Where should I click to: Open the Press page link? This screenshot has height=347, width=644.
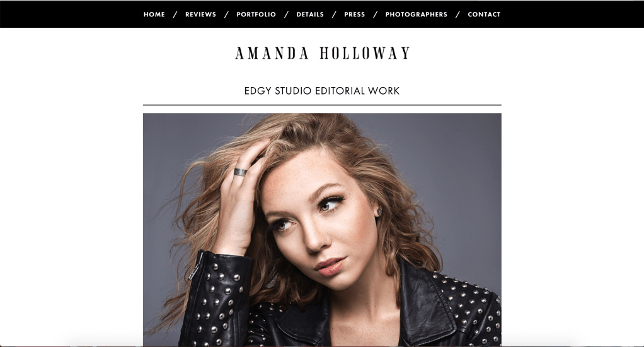pos(354,15)
